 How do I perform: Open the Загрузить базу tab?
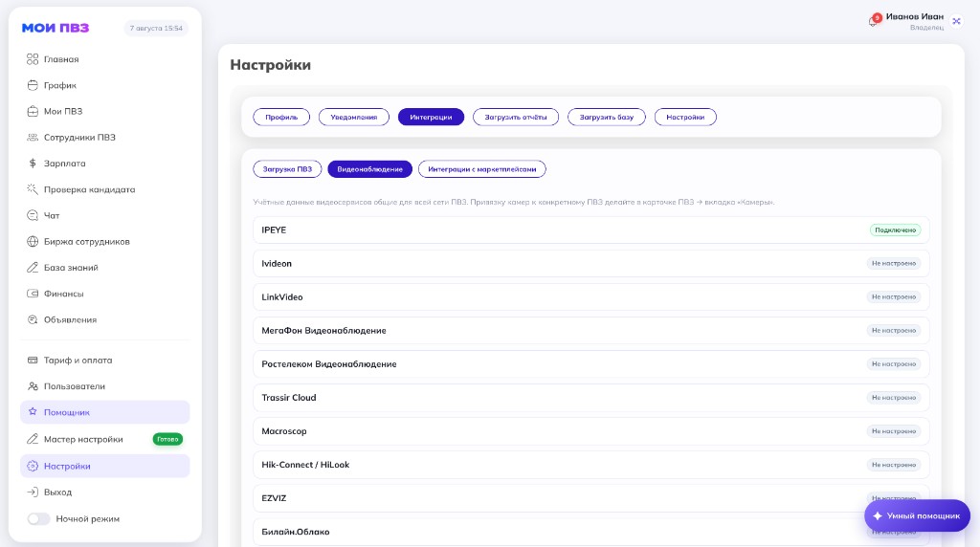coord(606,117)
